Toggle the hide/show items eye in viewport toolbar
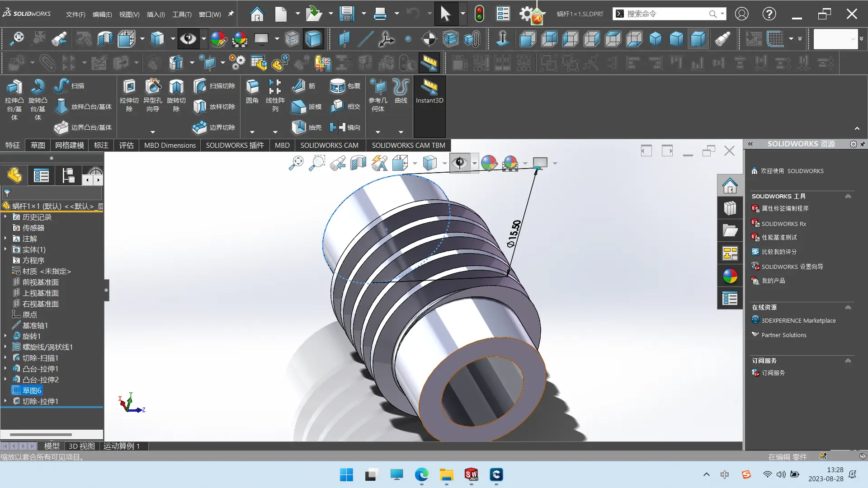Viewport: 868px width, 488px height. pos(460,163)
